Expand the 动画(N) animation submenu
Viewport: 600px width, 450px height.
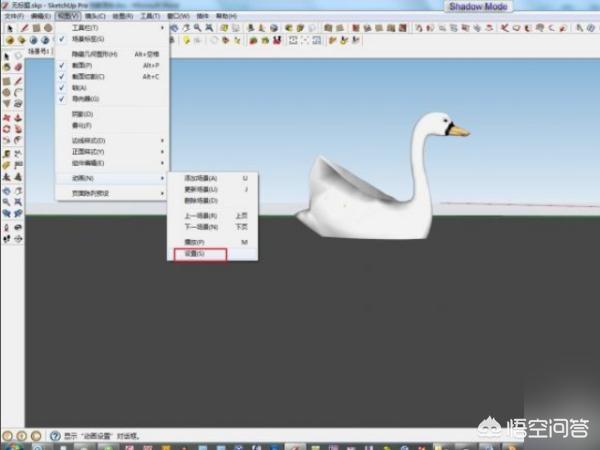[x=112, y=178]
